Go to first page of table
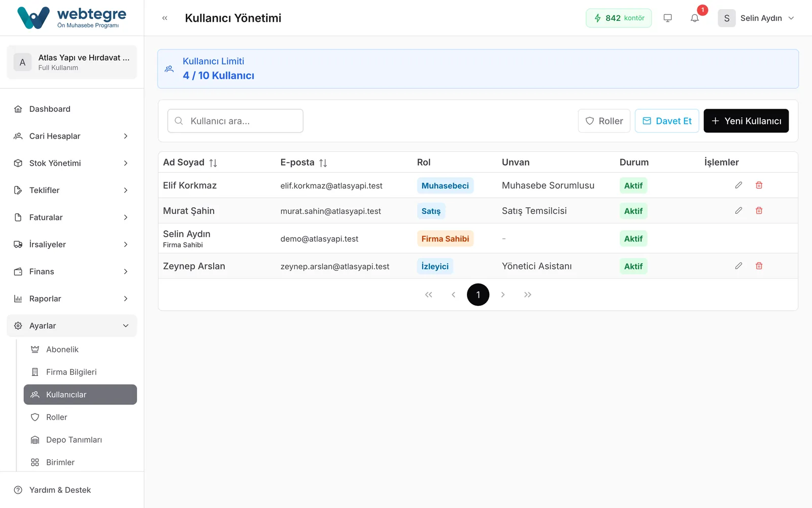This screenshot has width=812, height=508. click(429, 295)
